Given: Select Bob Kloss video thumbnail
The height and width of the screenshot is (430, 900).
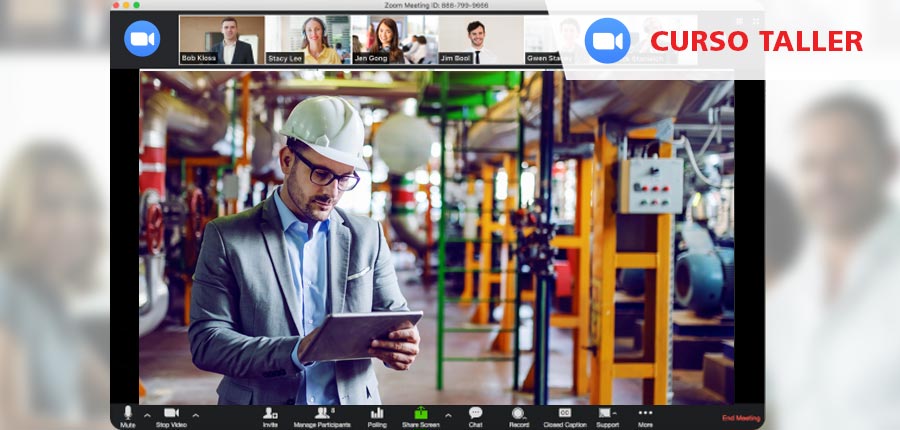Looking at the screenshot, I should point(222,40).
